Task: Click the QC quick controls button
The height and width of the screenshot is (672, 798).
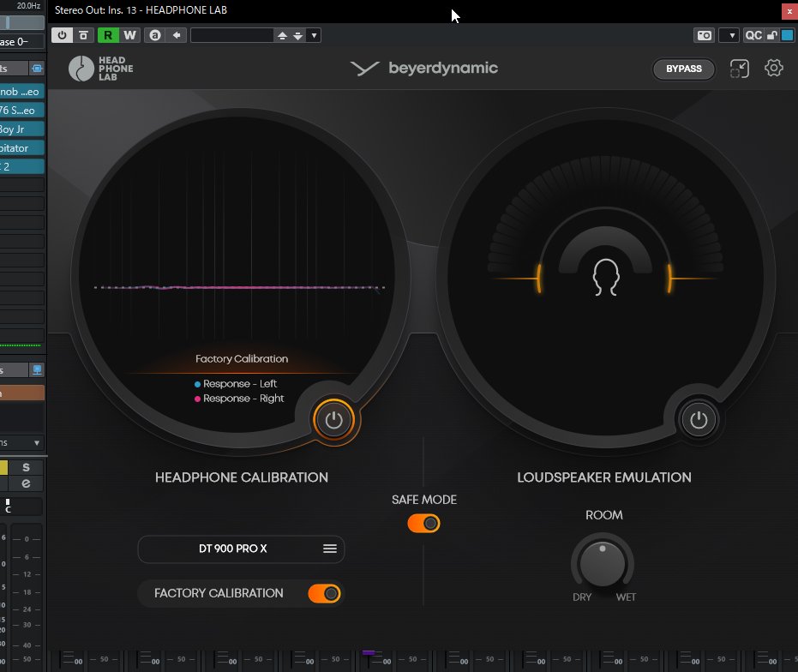Action: coord(753,35)
